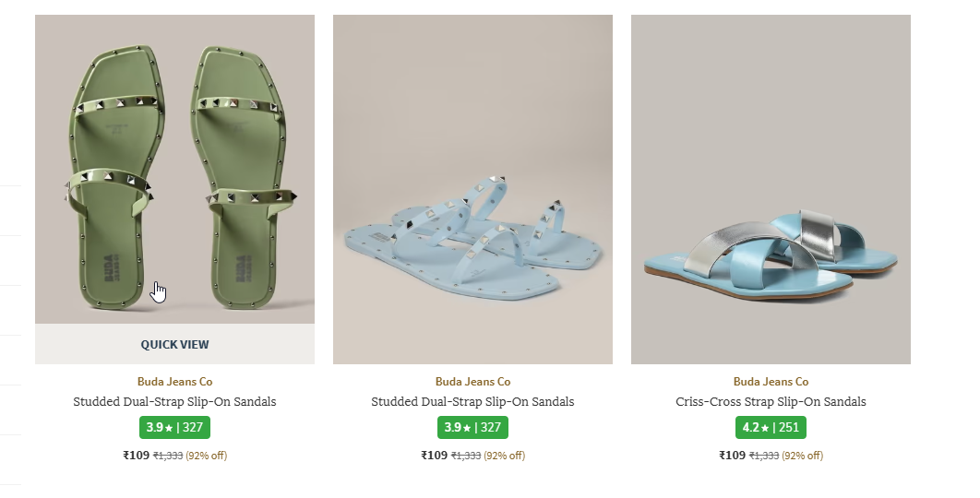The height and width of the screenshot is (498, 980).
Task: Open the Criss-Cross Strap Slip-On Sandals title
Action: pos(771,402)
